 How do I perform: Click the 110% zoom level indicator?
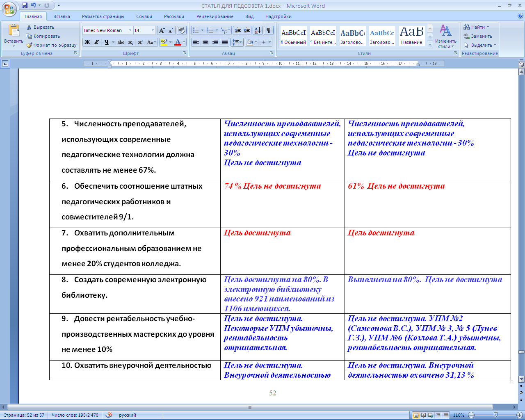459,415
